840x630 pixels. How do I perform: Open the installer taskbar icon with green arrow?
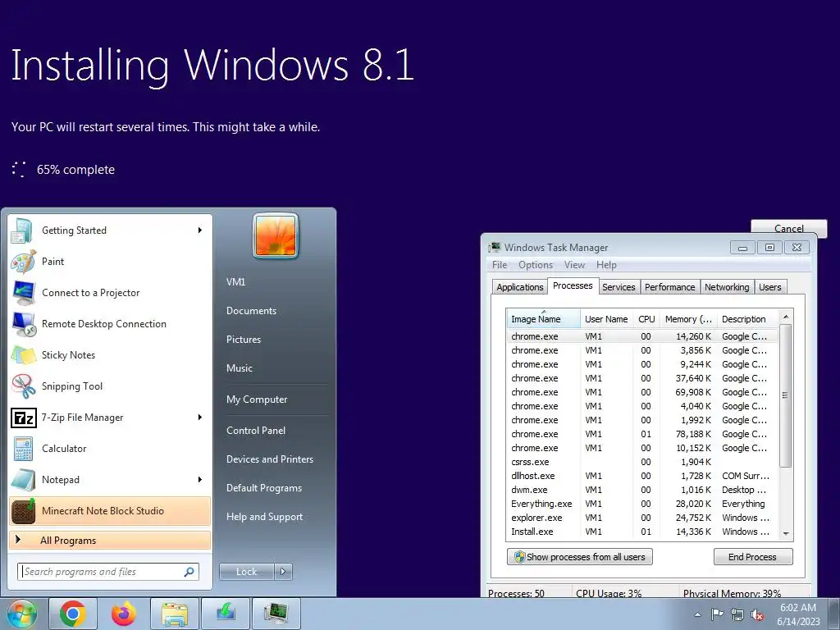(226, 614)
